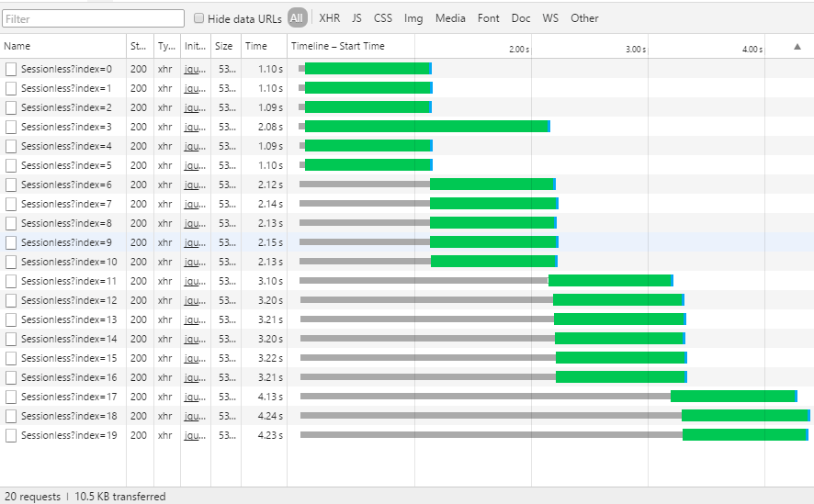The height and width of the screenshot is (504, 814).
Task: Select the Sessionless?index=17 request row
Action: point(69,397)
